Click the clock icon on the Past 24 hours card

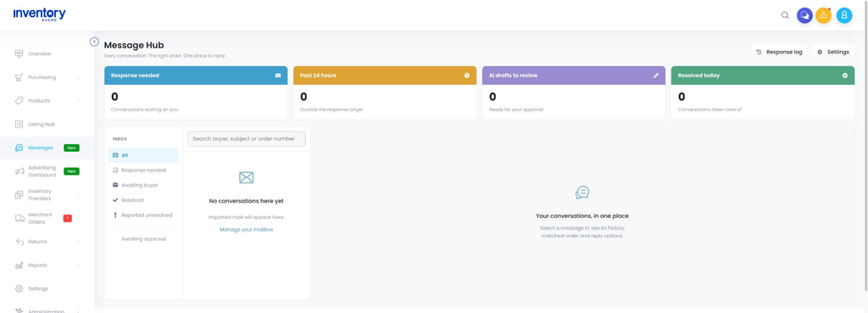467,75
